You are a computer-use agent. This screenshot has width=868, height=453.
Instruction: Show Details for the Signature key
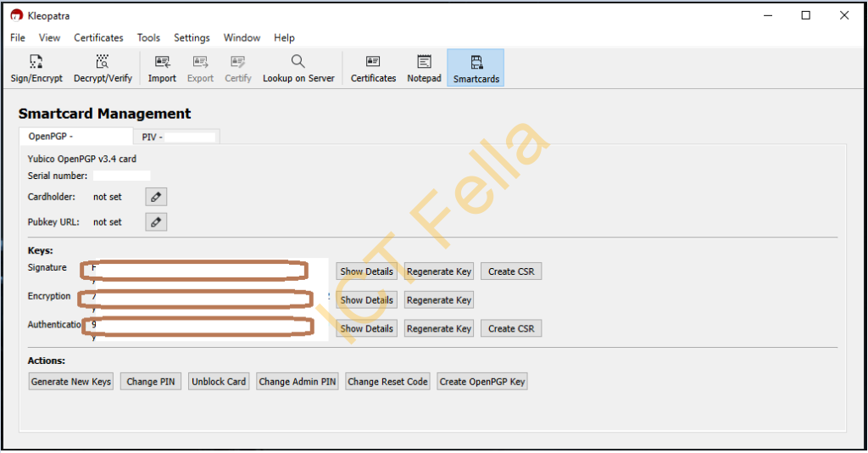tap(366, 271)
